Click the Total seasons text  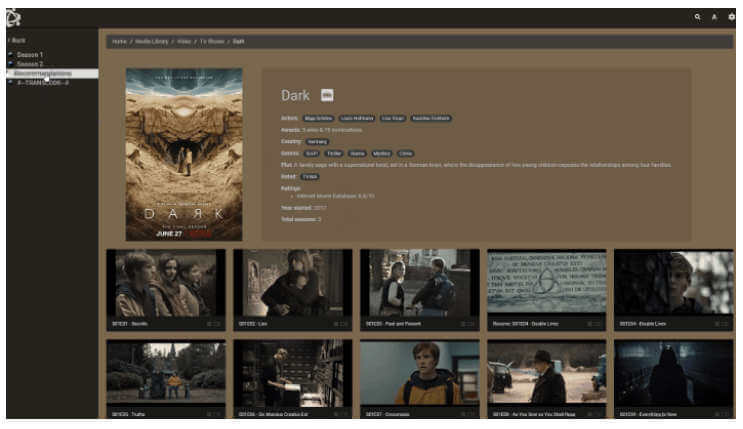pos(301,219)
